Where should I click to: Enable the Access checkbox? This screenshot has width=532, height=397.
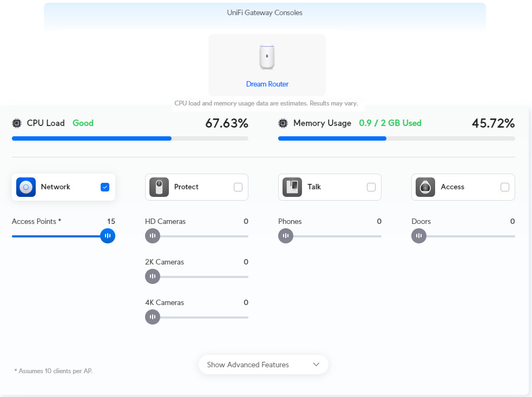(x=505, y=187)
